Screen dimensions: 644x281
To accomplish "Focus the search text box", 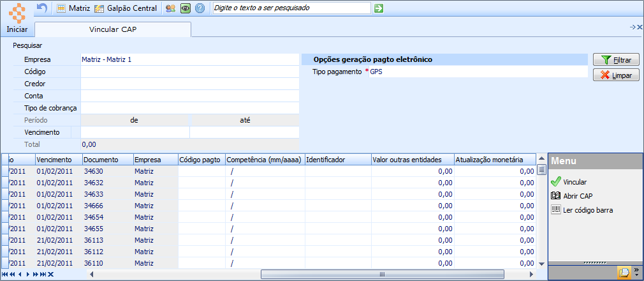I will pos(291,8).
